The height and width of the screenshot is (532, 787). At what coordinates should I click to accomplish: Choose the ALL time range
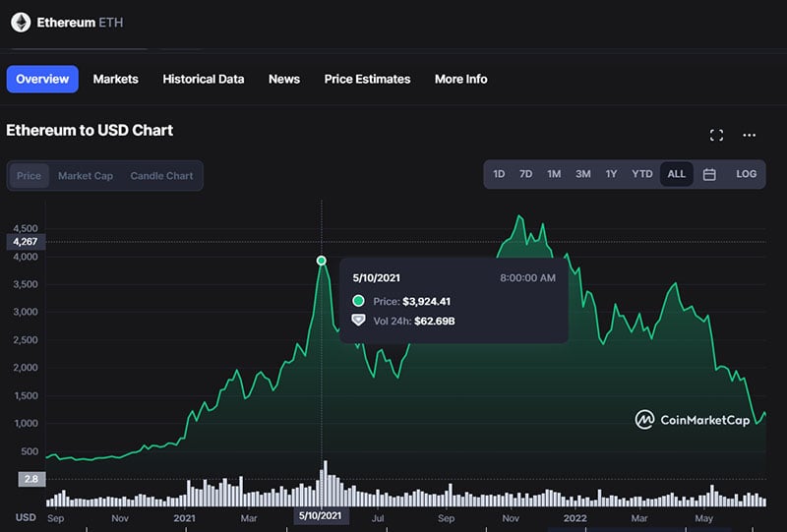[677, 174]
